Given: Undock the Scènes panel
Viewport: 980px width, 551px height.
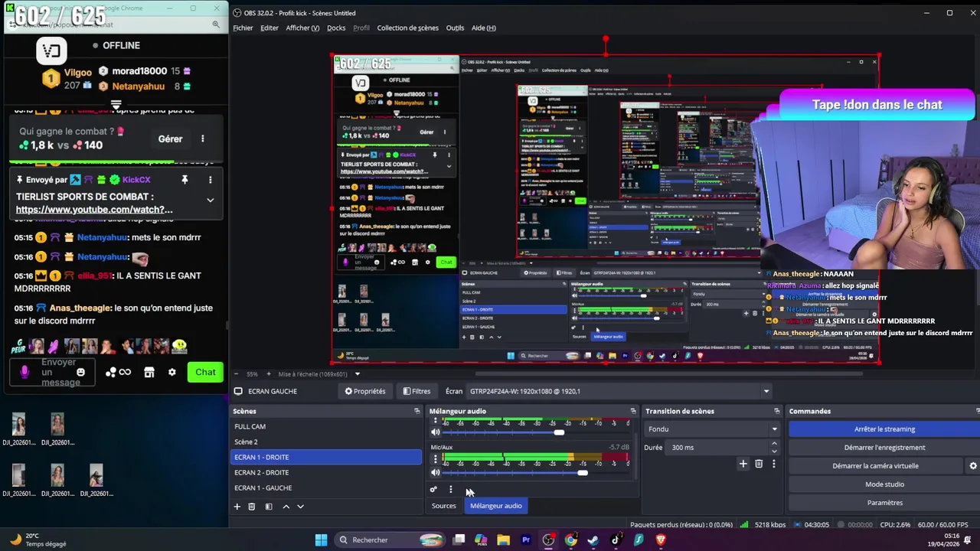Looking at the screenshot, I should click(417, 411).
